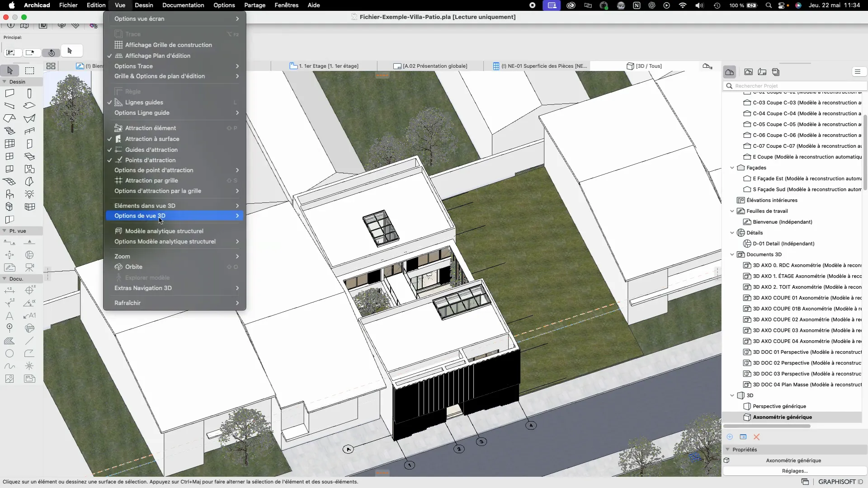Click the tab overview grid icon
This screenshot has width=868, height=488.
51,66
